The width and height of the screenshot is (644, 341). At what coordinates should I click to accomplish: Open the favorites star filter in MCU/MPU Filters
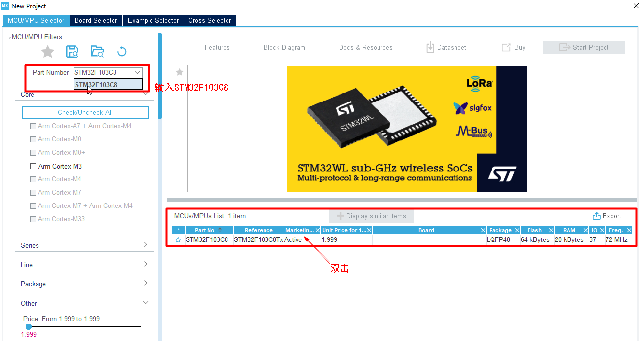[x=47, y=51]
